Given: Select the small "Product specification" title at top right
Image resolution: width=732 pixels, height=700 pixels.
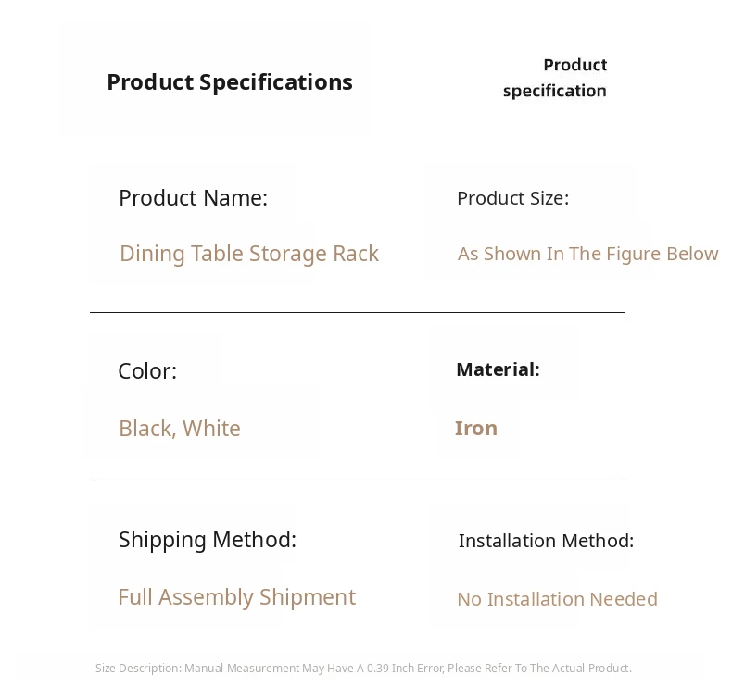Looking at the screenshot, I should (555, 78).
